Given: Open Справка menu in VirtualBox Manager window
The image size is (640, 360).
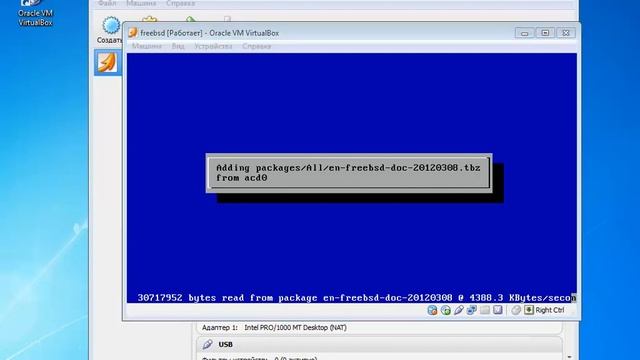Looking at the screenshot, I should pos(180,3).
